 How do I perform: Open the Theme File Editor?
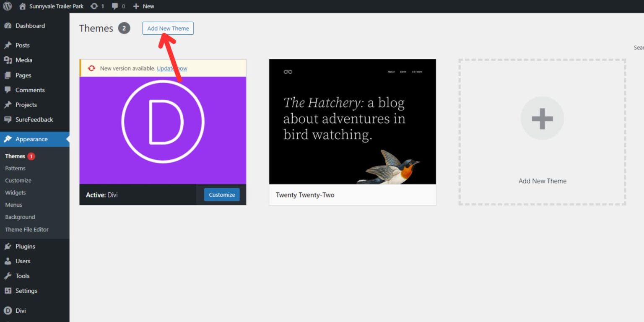click(x=26, y=229)
